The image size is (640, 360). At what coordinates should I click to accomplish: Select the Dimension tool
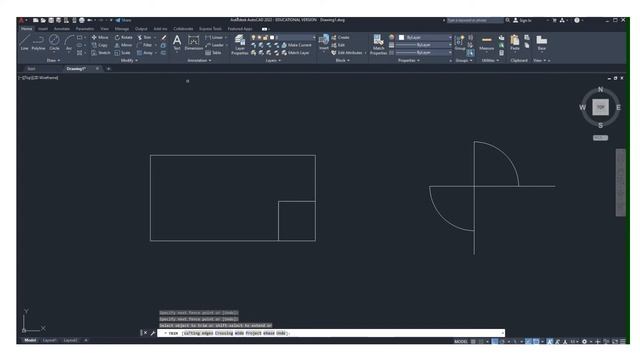[x=193, y=42]
